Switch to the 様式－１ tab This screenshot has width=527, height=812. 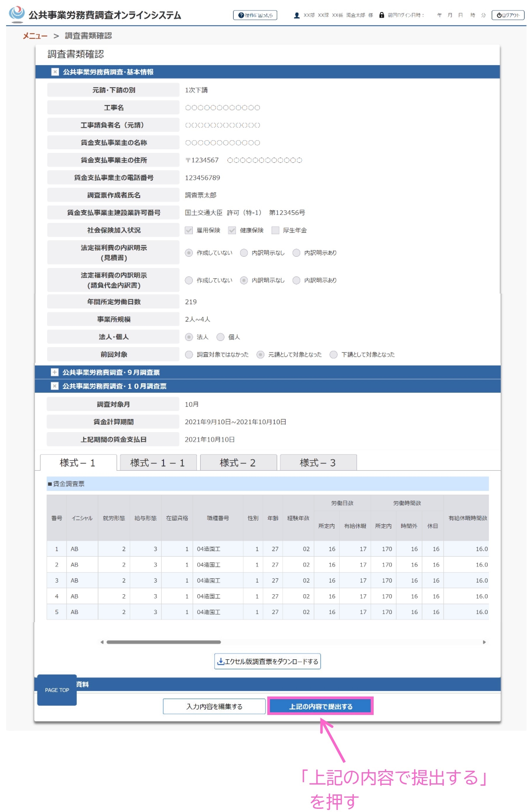tap(78, 462)
